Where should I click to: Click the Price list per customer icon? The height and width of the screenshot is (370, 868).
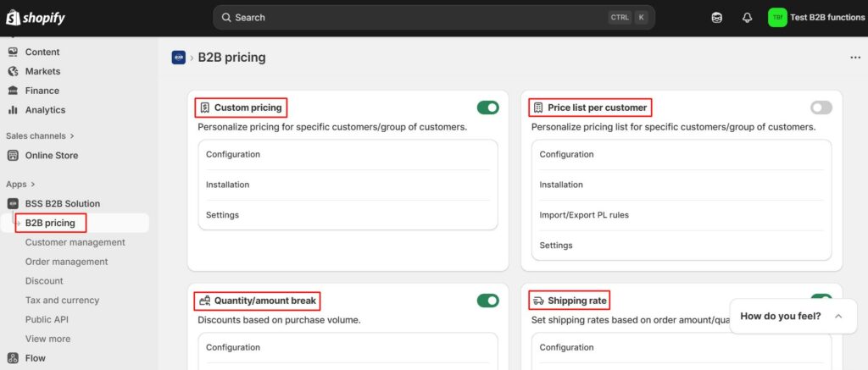[538, 108]
